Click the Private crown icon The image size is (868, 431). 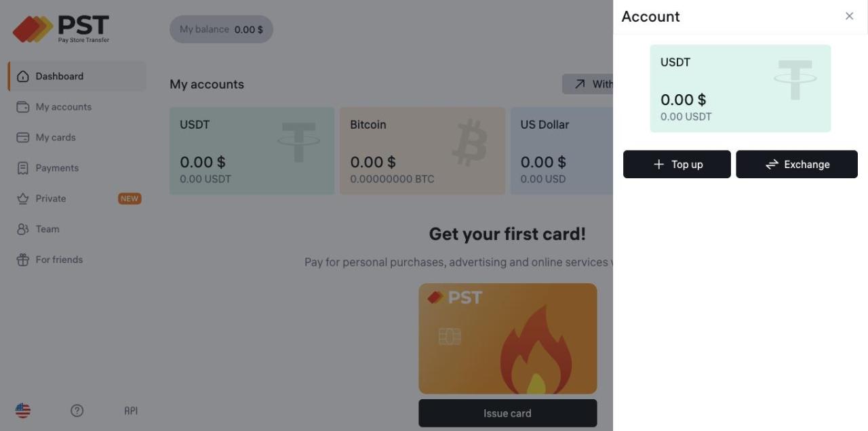pyautogui.click(x=23, y=199)
